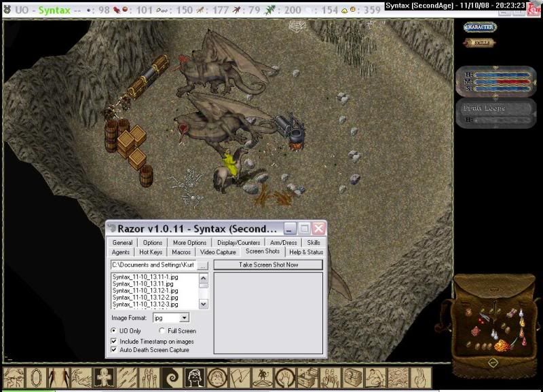Select the round-framed face icon

pos(217,378)
